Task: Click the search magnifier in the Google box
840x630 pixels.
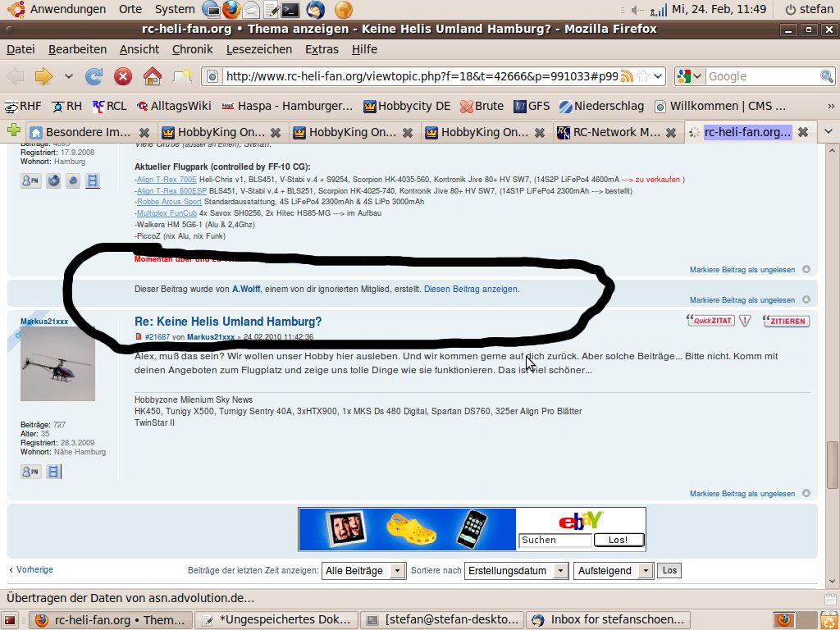Action: pyautogui.click(x=827, y=76)
